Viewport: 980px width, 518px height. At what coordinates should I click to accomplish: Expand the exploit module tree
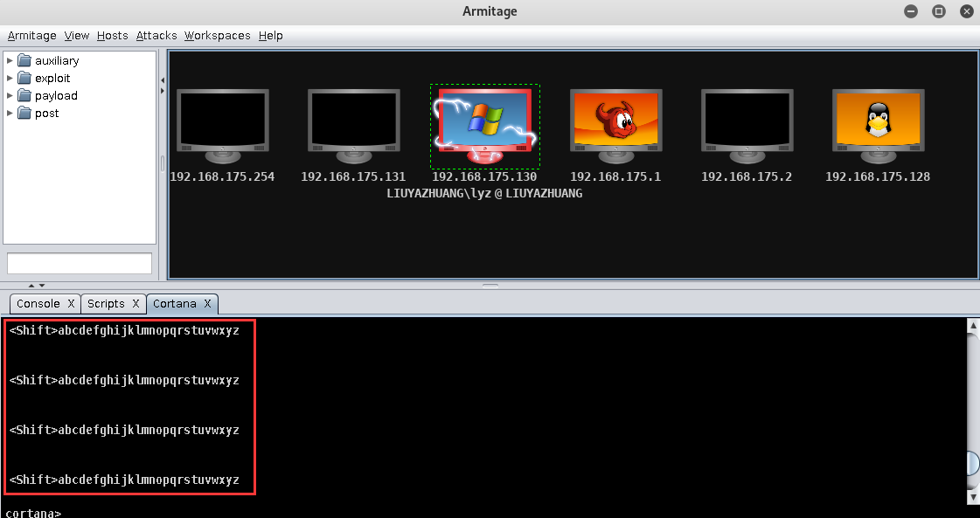click(10, 78)
